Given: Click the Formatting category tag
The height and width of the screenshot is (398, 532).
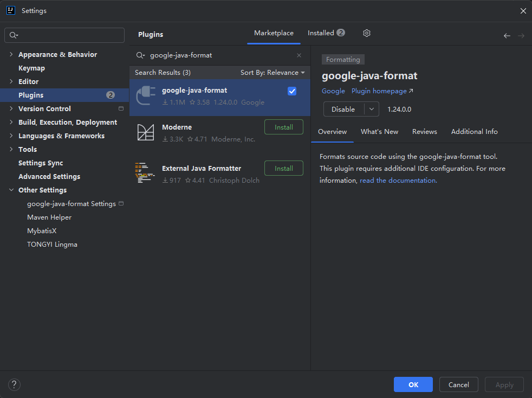Looking at the screenshot, I should click(x=343, y=60).
